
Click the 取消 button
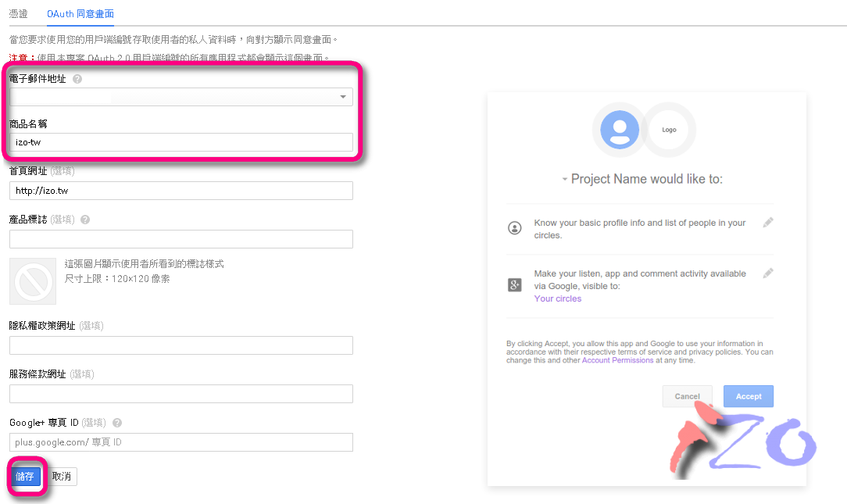[62, 477]
